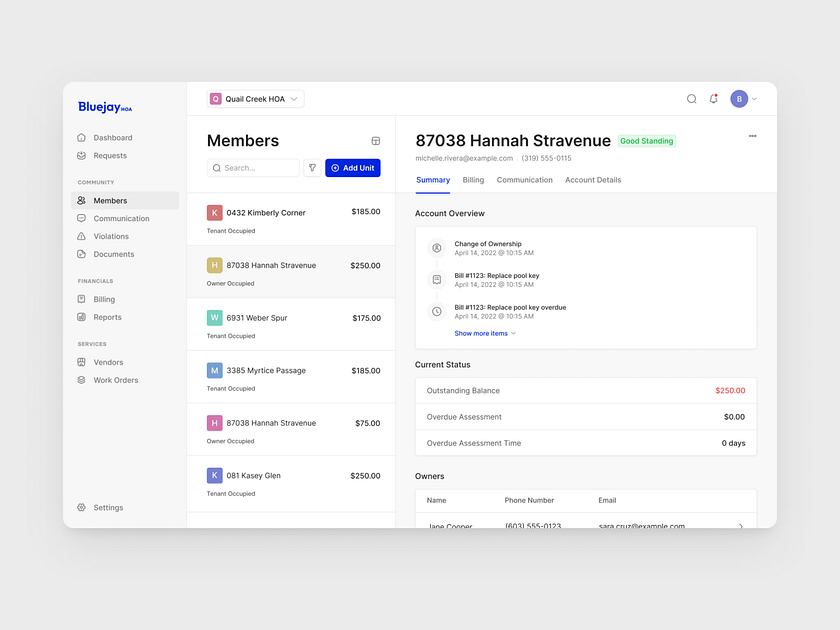Open Dashboard from the sidebar
This screenshot has width=840, height=630.
click(x=112, y=138)
